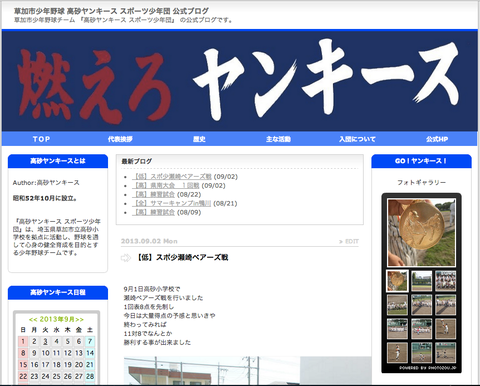Screen dimensions: 480x386
Task: Go to the 歴史 page
Action: (x=199, y=139)
